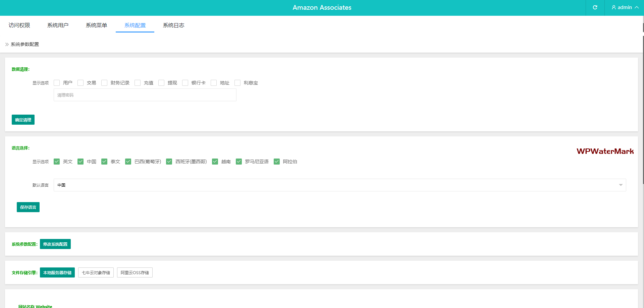644x308 pixels.
Task: Open the 系统用户 tab
Action: click(58, 25)
